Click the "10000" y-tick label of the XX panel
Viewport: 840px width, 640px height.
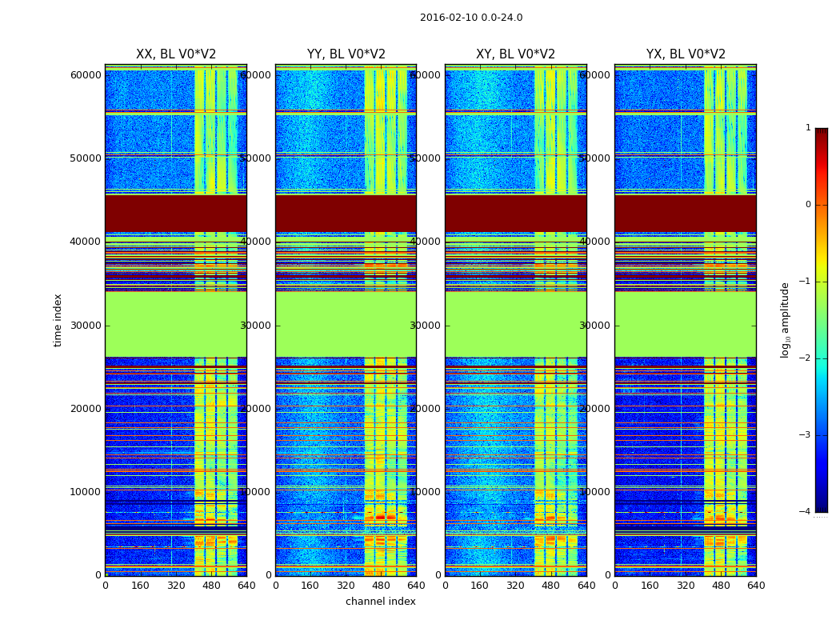click(x=86, y=492)
